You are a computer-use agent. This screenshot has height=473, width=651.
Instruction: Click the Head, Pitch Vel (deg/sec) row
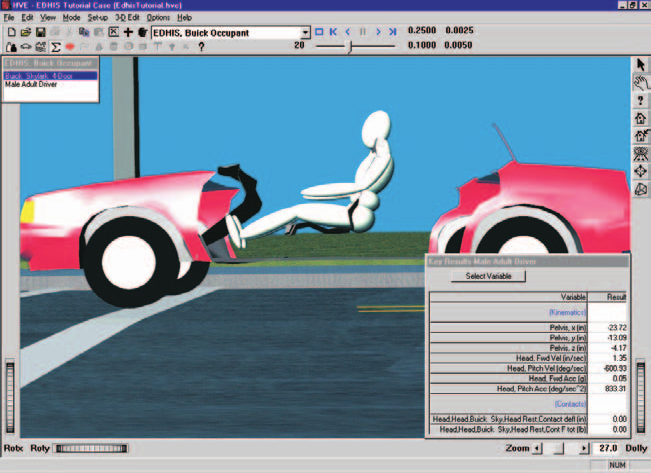click(x=529, y=368)
